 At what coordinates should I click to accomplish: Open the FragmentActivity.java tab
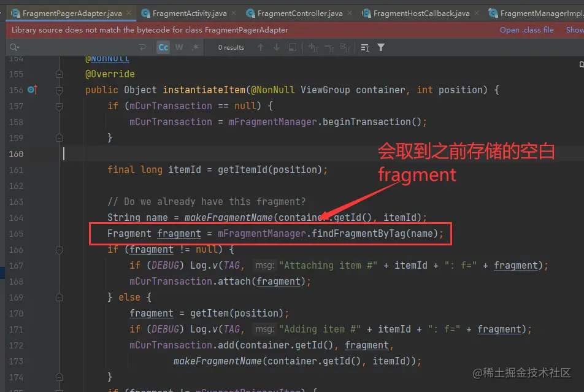pyautogui.click(x=189, y=13)
